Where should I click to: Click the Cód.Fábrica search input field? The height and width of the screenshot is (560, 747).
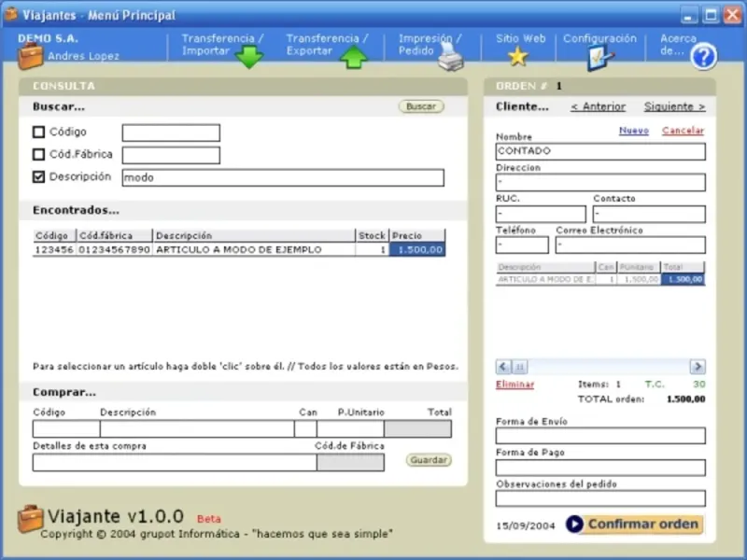coord(171,155)
